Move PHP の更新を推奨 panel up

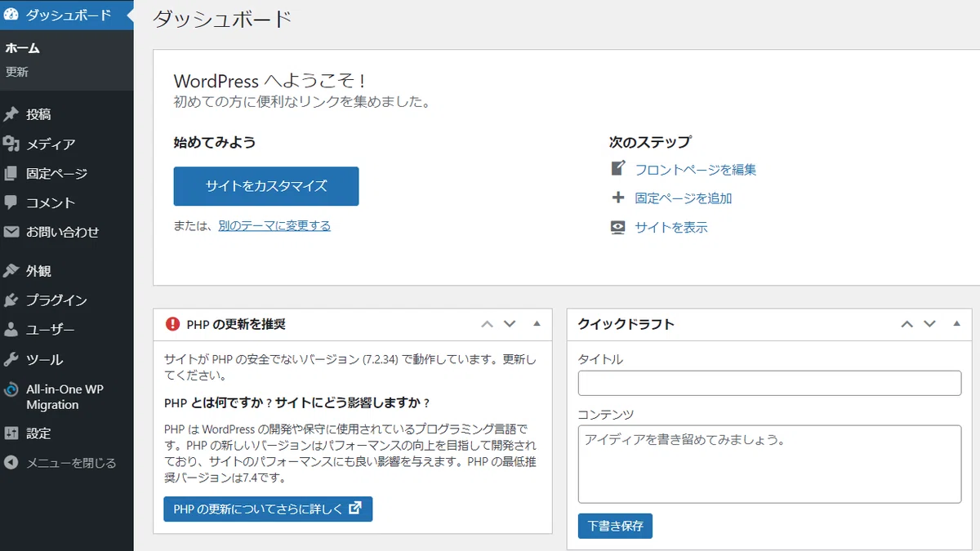488,324
